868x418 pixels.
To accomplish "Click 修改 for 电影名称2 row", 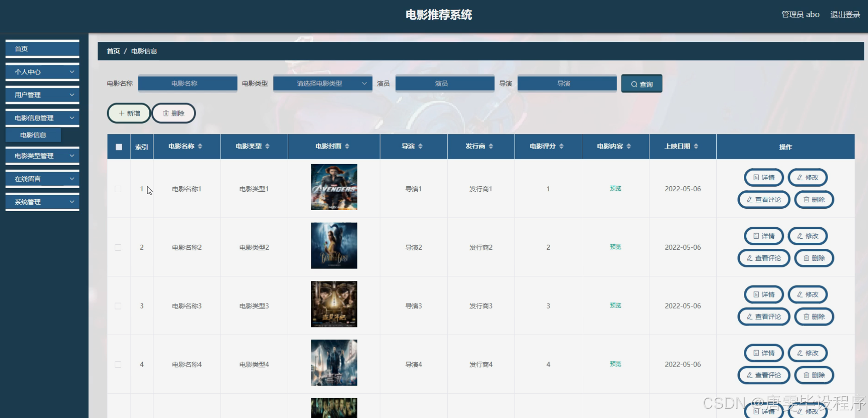I will 808,236.
